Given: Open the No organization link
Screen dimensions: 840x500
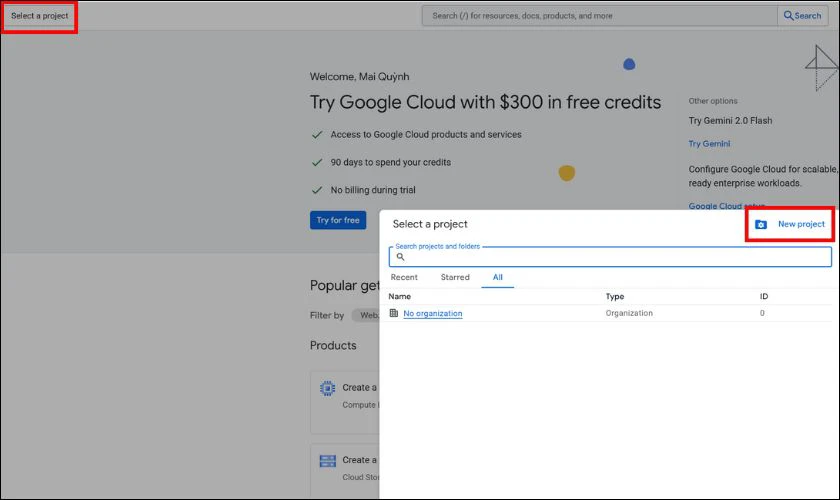Looking at the screenshot, I should (433, 314).
